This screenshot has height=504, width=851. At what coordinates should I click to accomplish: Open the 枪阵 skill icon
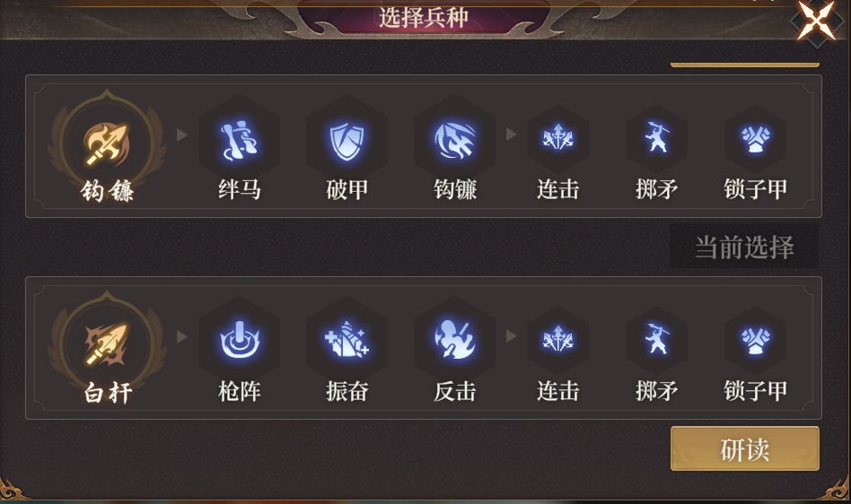pyautogui.click(x=240, y=342)
